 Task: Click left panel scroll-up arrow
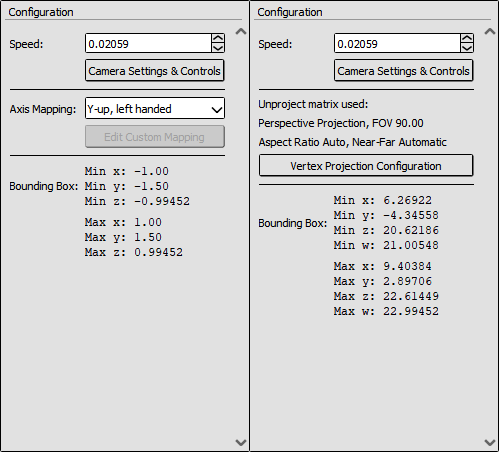point(241,32)
